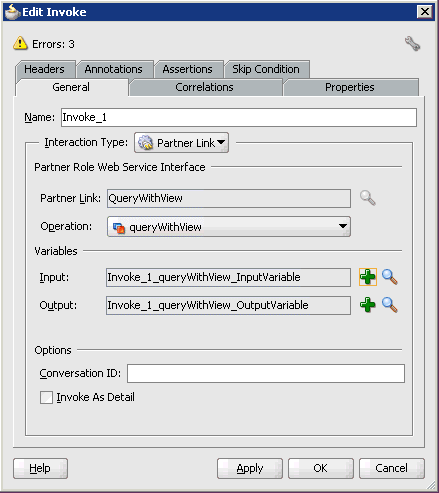Browse Input variables with magnifier icon

click(389, 277)
